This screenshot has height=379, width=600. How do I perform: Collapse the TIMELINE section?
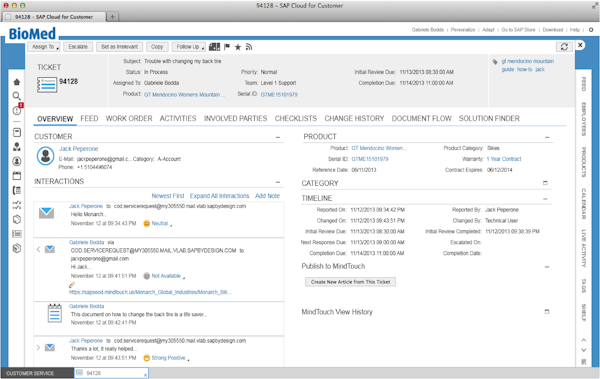click(545, 199)
